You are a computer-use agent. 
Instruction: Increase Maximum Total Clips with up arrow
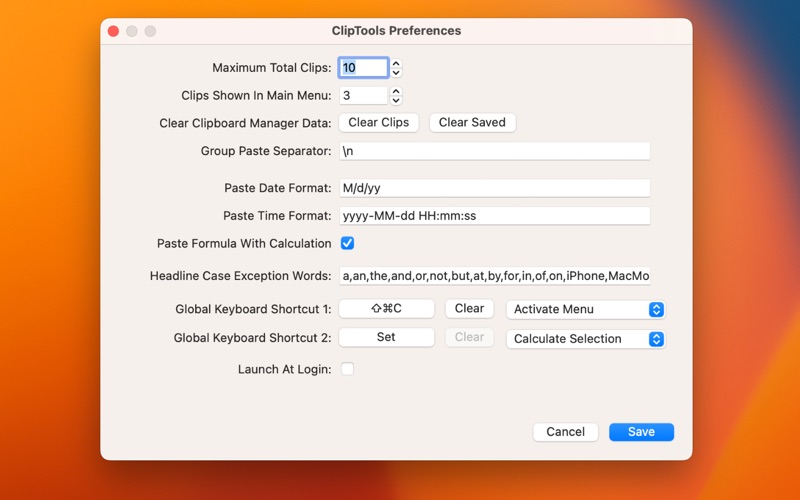(396, 63)
